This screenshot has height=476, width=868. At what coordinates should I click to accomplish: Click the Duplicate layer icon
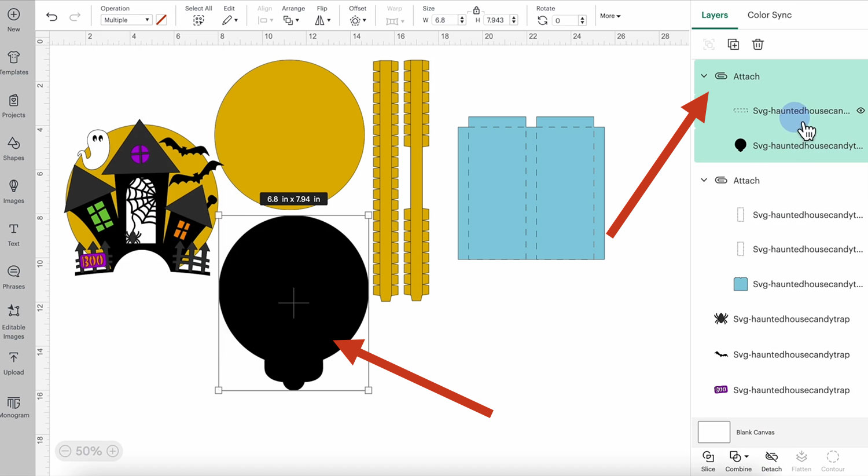[x=733, y=45]
